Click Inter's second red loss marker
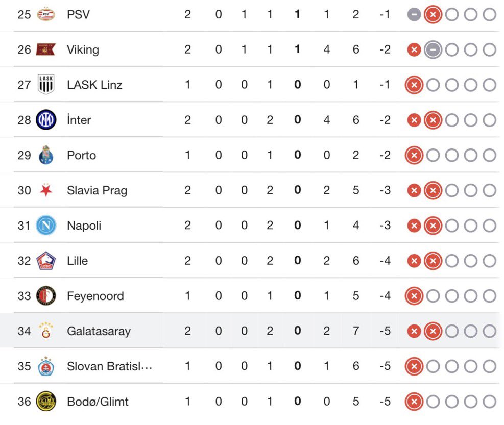The height and width of the screenshot is (425, 504). point(433,120)
